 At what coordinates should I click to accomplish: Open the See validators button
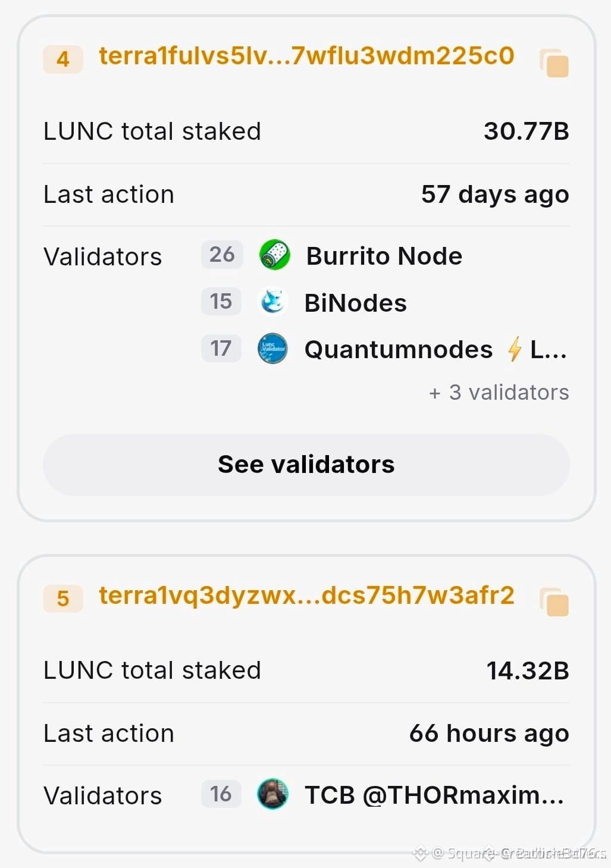[306, 465]
